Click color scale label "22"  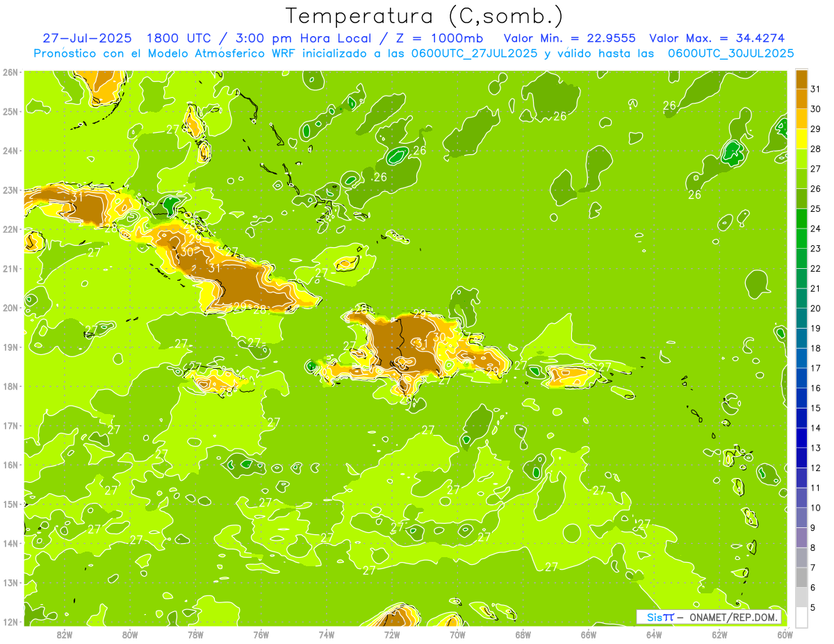(x=816, y=268)
